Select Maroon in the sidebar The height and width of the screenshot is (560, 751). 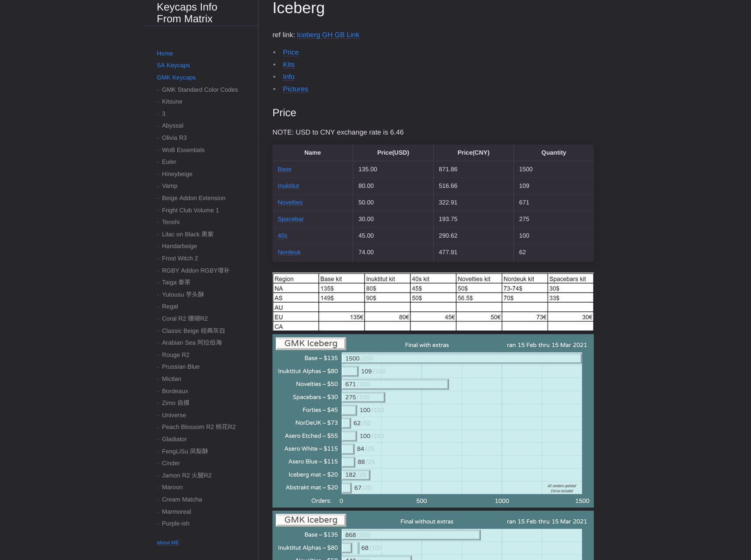point(172,487)
